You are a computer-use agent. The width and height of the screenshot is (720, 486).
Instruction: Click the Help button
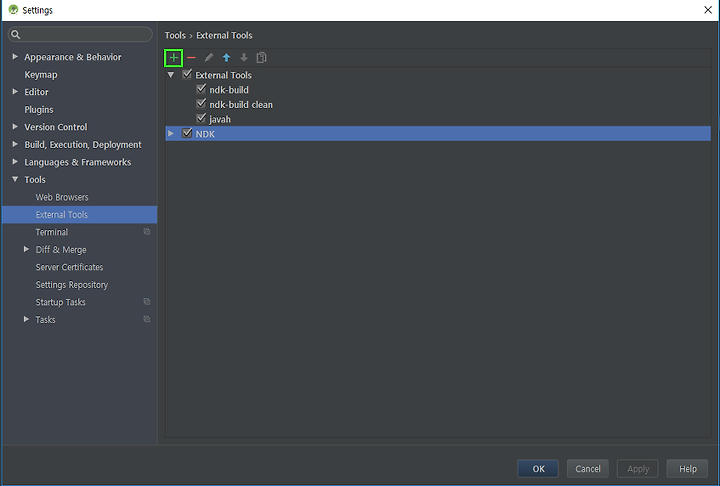(687, 469)
